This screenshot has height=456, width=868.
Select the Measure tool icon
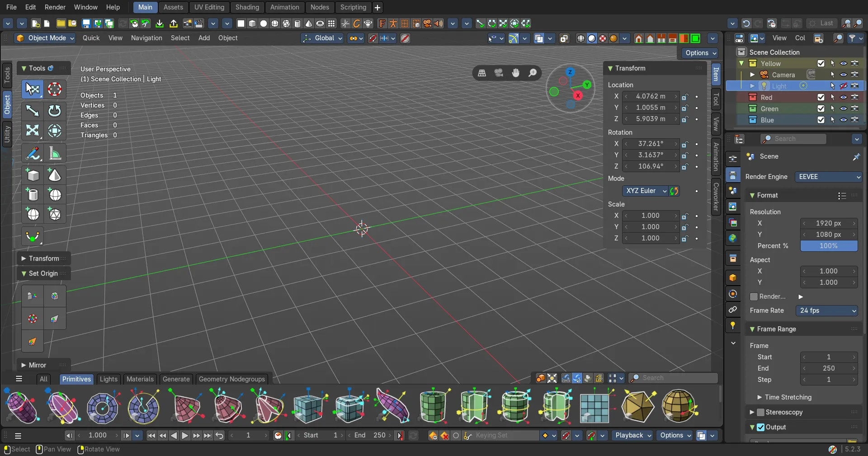55,154
